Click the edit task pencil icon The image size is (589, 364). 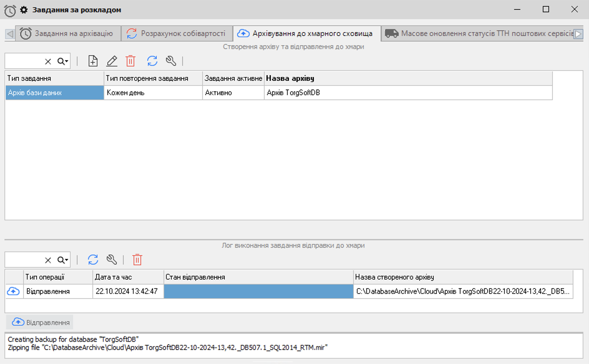(112, 61)
